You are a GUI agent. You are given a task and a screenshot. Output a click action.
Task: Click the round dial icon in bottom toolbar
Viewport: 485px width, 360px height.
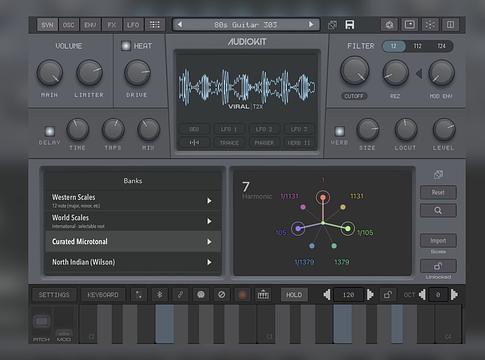coord(201,295)
